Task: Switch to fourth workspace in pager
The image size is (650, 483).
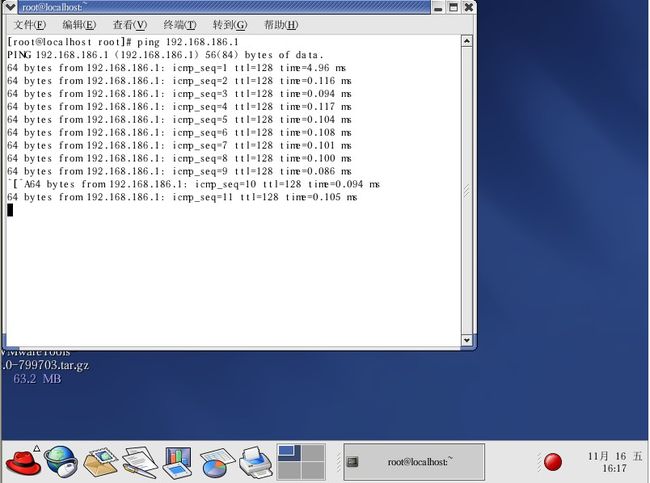Action: [x=313, y=471]
